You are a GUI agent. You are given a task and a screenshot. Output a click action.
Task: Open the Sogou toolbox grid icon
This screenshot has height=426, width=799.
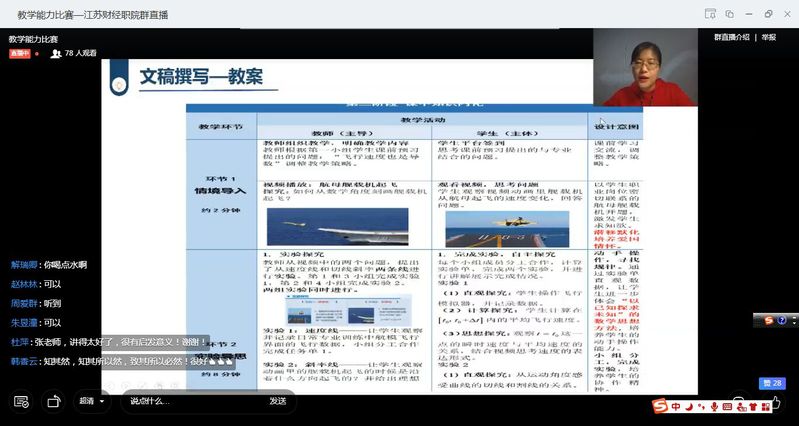tap(765, 407)
